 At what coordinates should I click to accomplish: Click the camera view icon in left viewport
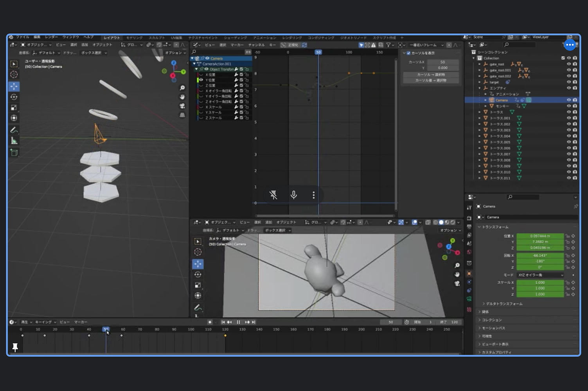(182, 106)
